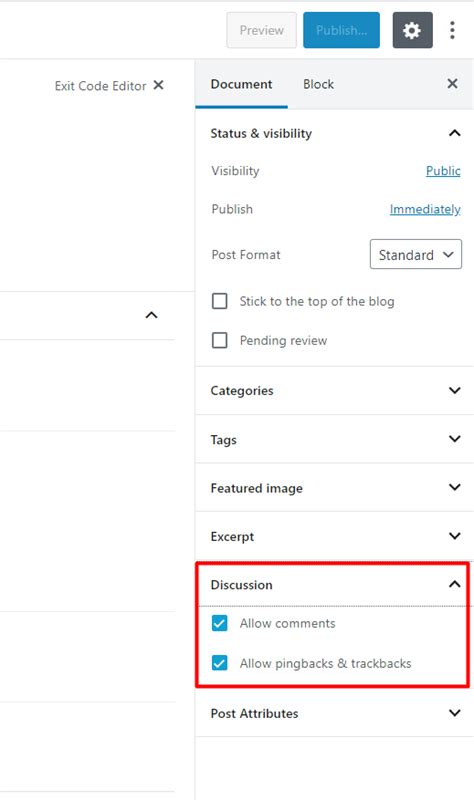The image size is (474, 800).
Task: Click the X beside Exit Code Editor
Action: pos(159,85)
